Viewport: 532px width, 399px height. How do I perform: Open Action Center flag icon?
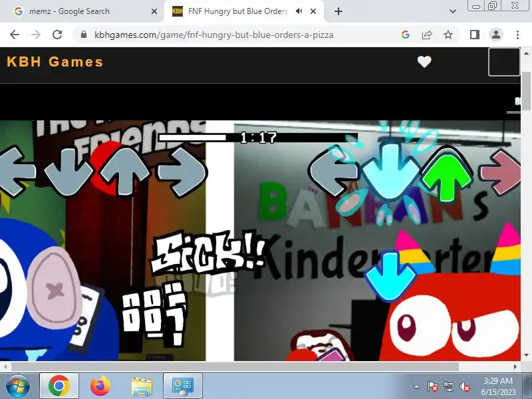(x=433, y=387)
